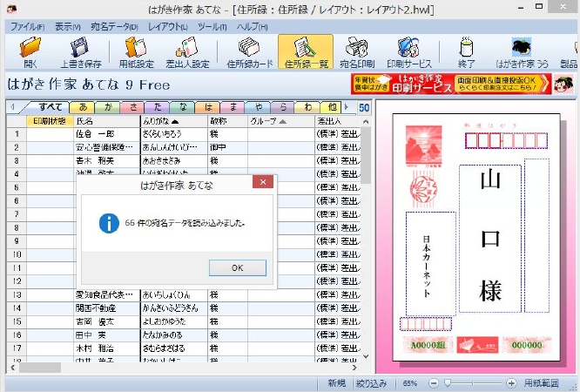This screenshot has width=580, height=392.
Task: Click the blue info icon in dialog
Action: [109, 223]
